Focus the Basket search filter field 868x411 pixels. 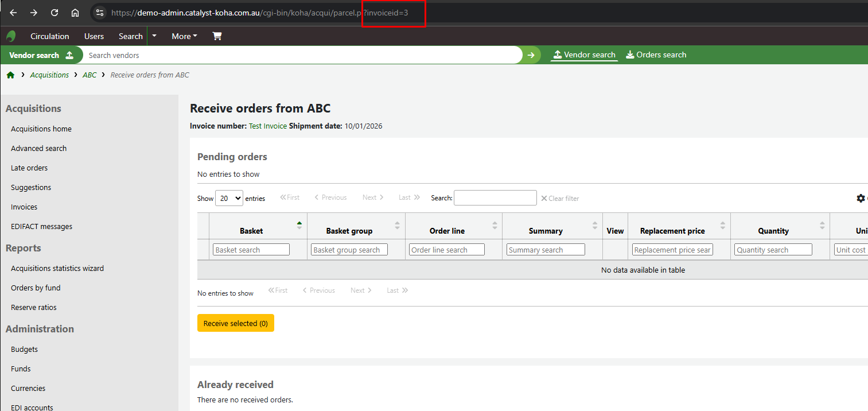point(251,250)
